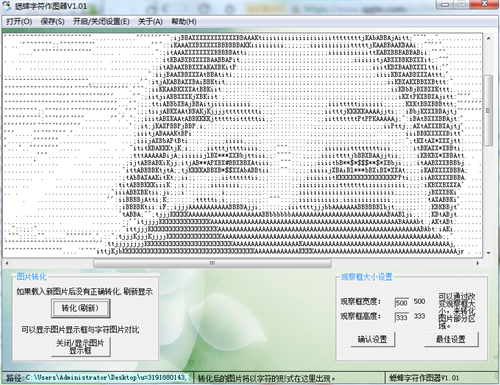The width and height of the screenshot is (500, 385).
Task: Click the version text in status bar
Action: click(x=424, y=378)
